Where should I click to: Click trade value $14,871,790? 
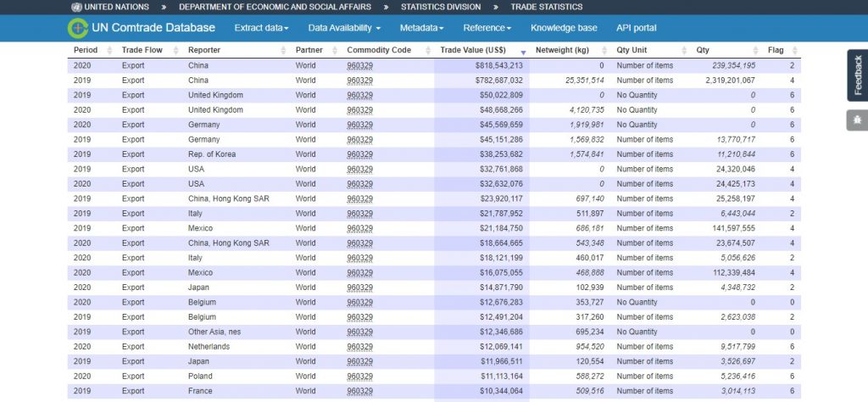coord(501,288)
